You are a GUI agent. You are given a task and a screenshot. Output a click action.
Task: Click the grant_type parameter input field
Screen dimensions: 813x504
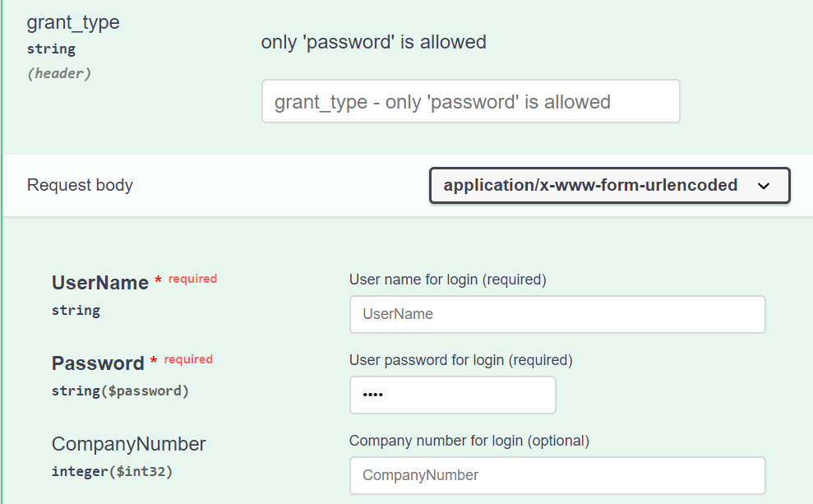(x=470, y=100)
